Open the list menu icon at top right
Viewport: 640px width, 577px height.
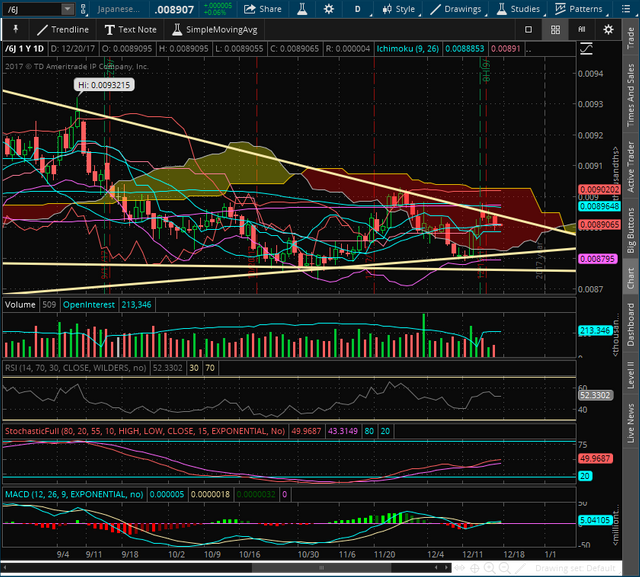coord(626,9)
